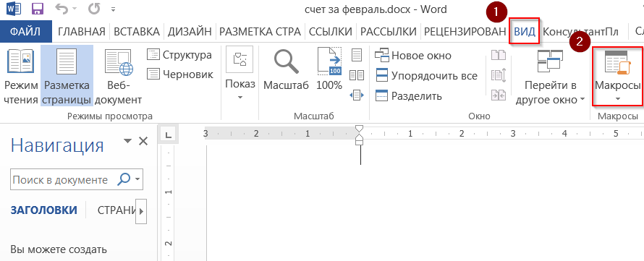Expand the Макросы dropdown arrow
The height and width of the screenshot is (261, 644).
point(617,98)
